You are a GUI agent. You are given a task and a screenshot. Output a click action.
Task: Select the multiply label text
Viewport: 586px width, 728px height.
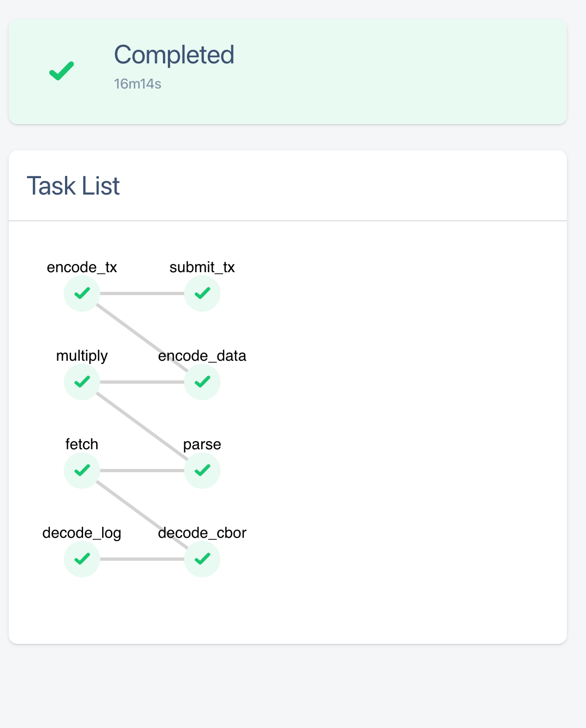(82, 356)
